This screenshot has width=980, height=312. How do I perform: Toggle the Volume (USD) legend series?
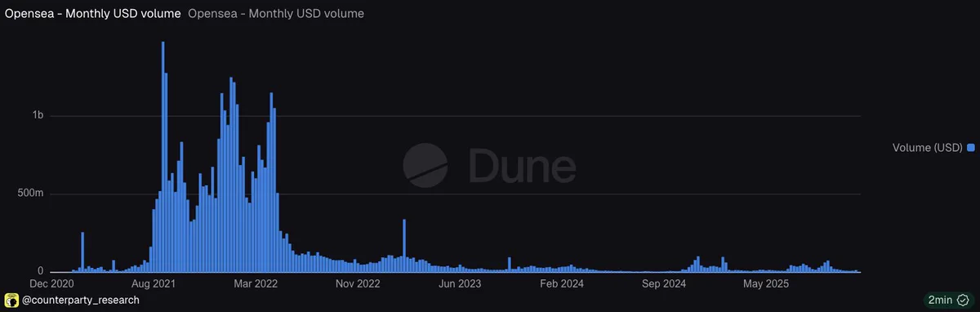click(x=933, y=148)
